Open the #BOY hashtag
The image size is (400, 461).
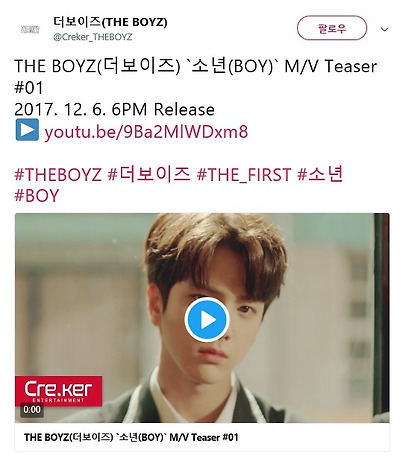pos(37,196)
